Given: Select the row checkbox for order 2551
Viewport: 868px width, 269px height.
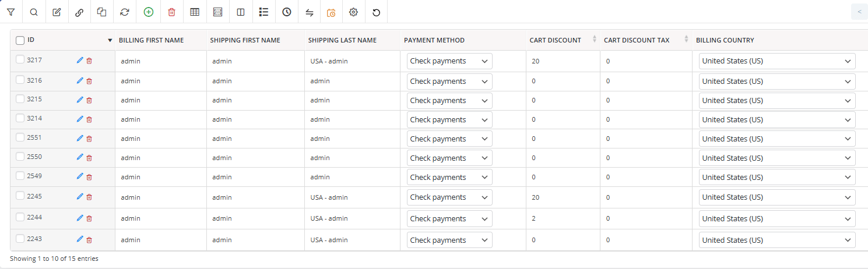Looking at the screenshot, I should click(x=20, y=137).
